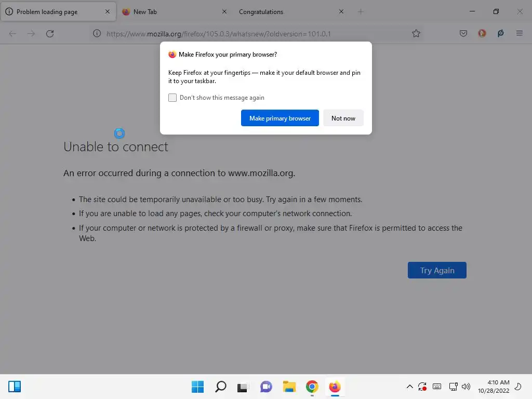
Task: Open a new tab with plus button
Action: 361,12
